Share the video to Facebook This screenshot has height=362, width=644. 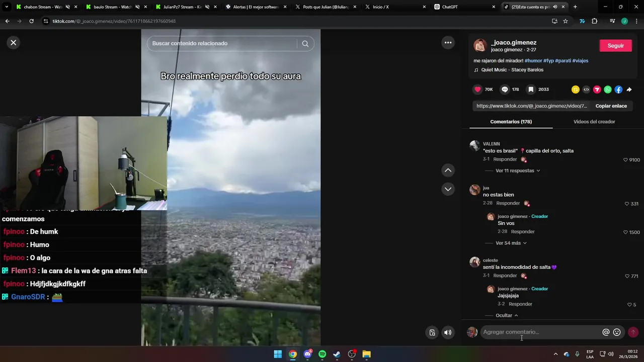click(618, 89)
